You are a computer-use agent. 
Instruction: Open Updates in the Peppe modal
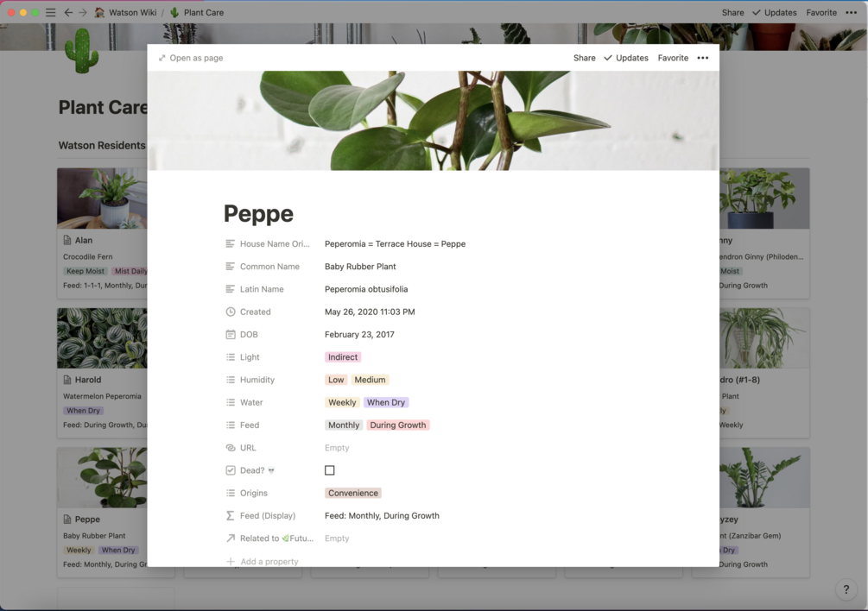point(626,58)
